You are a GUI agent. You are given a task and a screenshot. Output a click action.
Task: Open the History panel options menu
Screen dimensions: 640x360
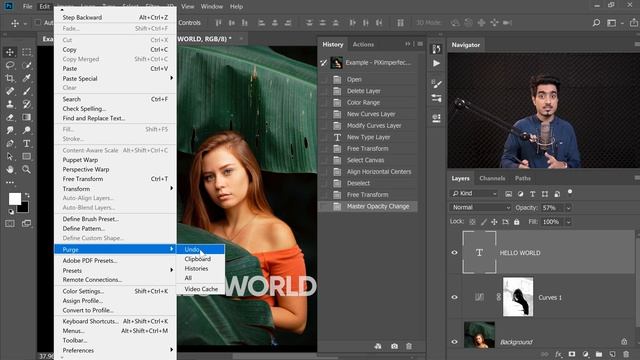[420, 44]
